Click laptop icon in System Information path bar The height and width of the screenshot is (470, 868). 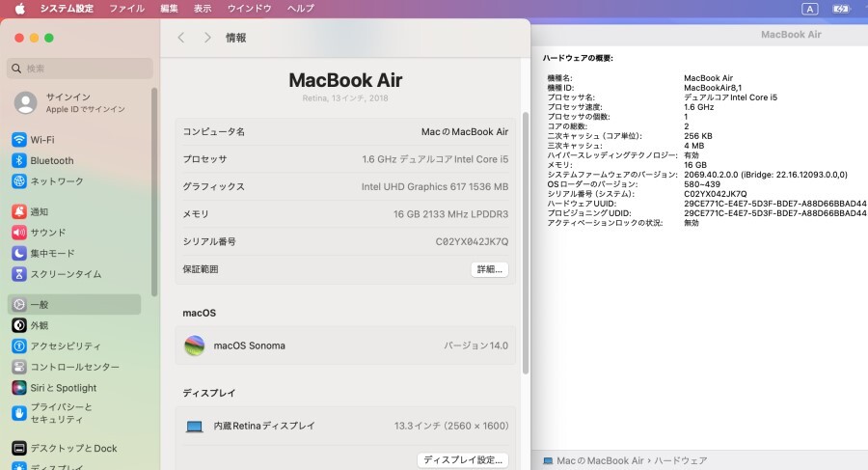coord(548,460)
